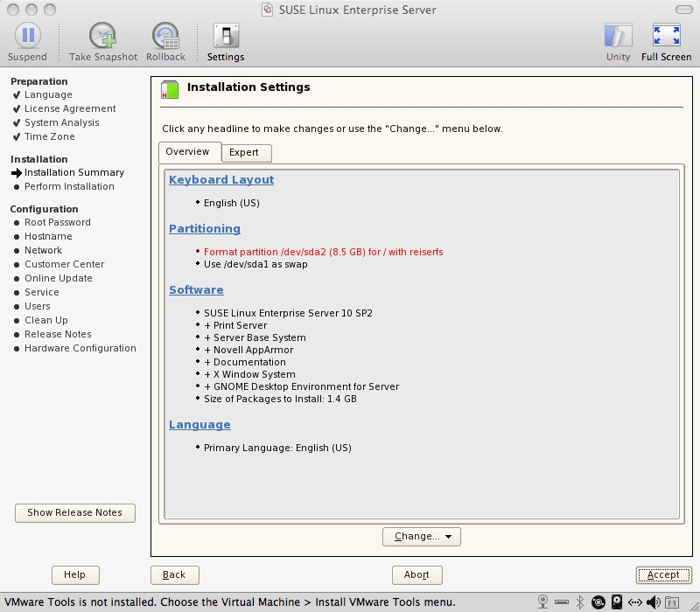
Task: Click the window title document icon
Action: click(x=268, y=10)
